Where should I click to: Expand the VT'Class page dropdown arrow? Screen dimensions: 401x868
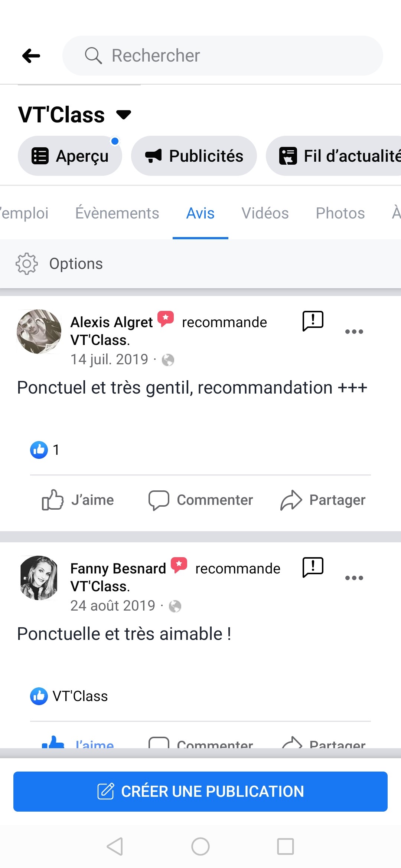pyautogui.click(x=124, y=115)
